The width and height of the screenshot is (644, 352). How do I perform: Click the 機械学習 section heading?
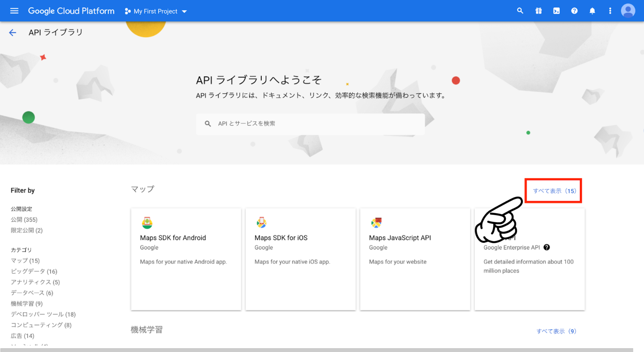[x=147, y=329]
